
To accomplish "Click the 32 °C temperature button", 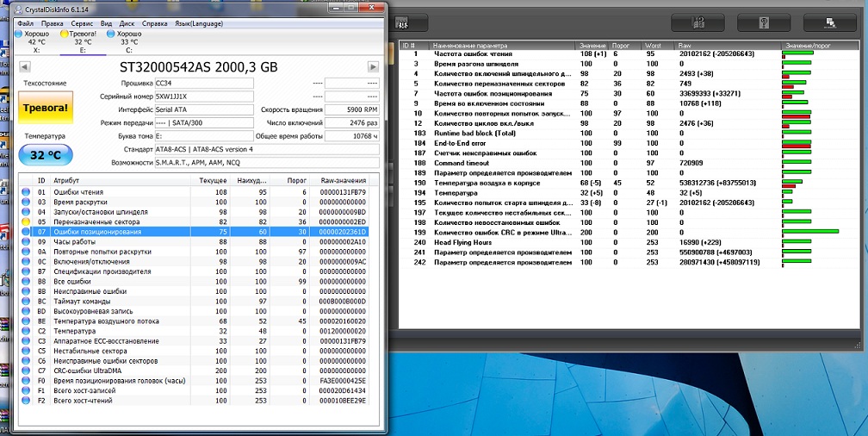I will [44, 155].
